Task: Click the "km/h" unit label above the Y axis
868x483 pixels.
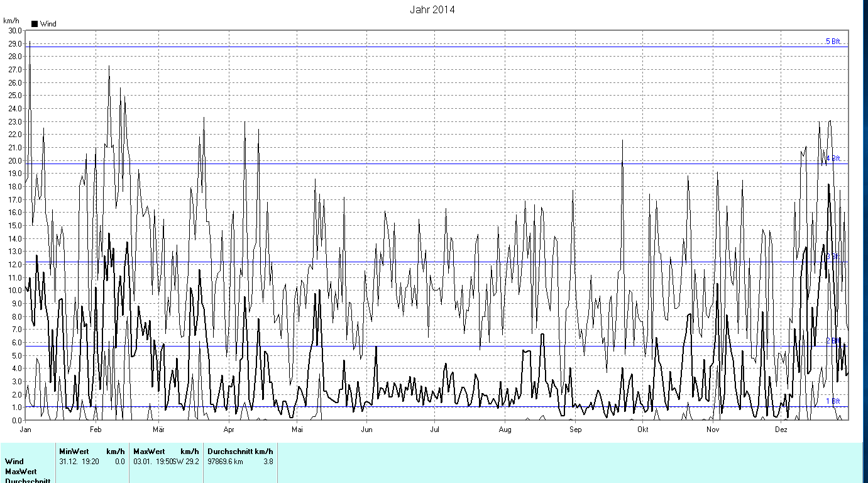Action: pyautogui.click(x=10, y=21)
